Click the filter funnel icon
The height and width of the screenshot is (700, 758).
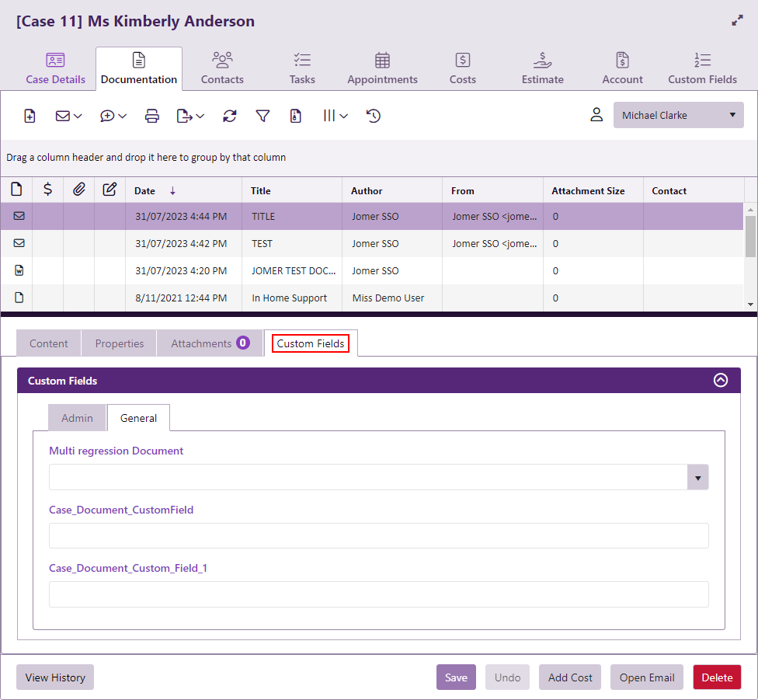[x=263, y=116]
